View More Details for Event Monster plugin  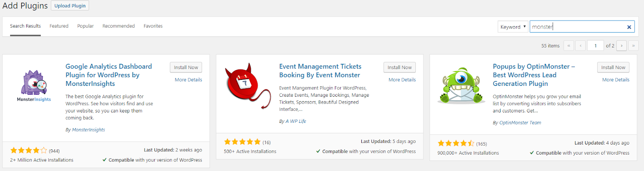pos(402,80)
